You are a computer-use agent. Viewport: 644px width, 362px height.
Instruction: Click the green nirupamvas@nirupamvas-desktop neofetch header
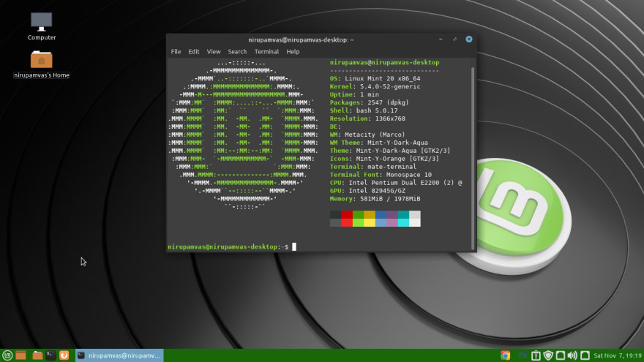[x=384, y=62]
